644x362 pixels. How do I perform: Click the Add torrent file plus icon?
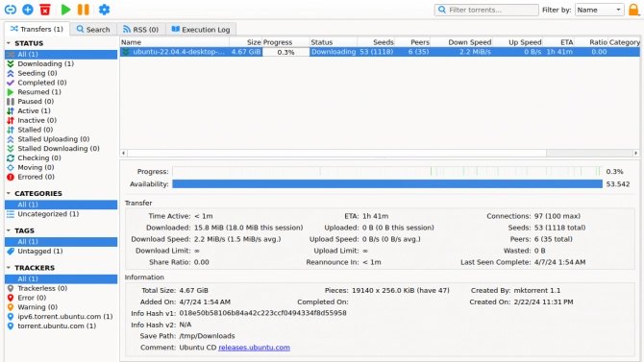(28, 10)
